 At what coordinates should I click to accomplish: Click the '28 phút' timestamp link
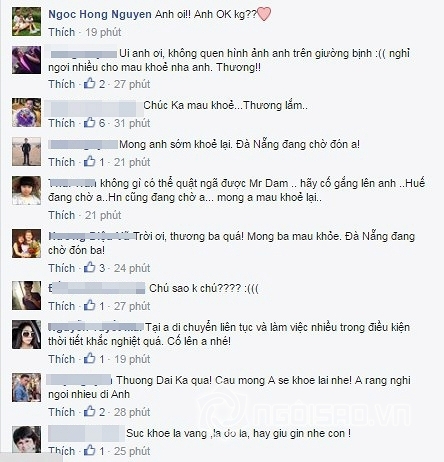pyautogui.click(x=132, y=412)
